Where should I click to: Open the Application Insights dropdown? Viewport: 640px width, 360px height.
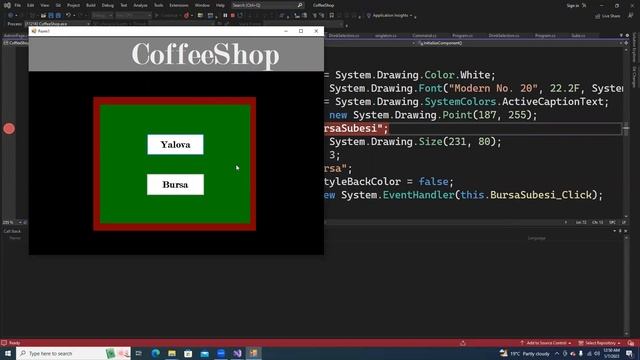(x=390, y=16)
